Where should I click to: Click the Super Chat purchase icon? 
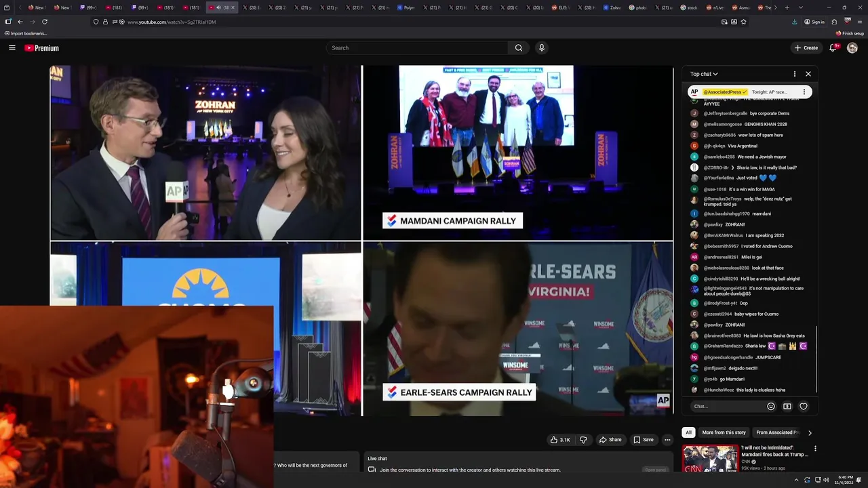click(787, 407)
